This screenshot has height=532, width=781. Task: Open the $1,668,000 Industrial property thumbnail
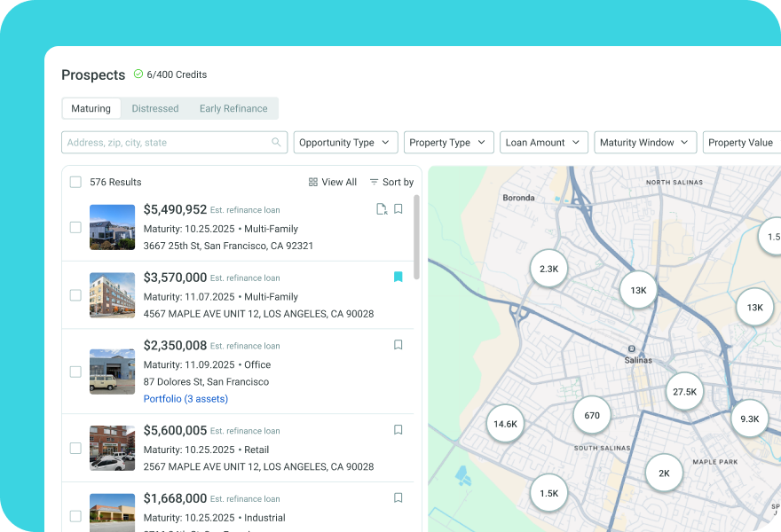coord(112,512)
